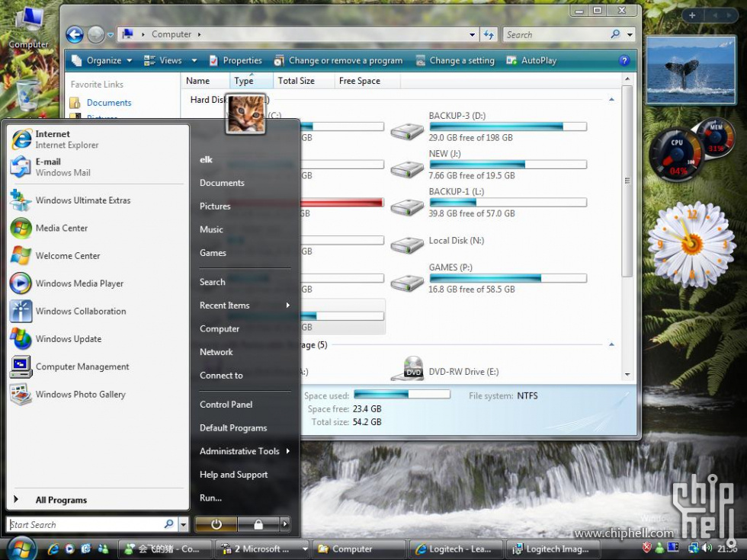Click Run... in Start menu

click(x=210, y=498)
